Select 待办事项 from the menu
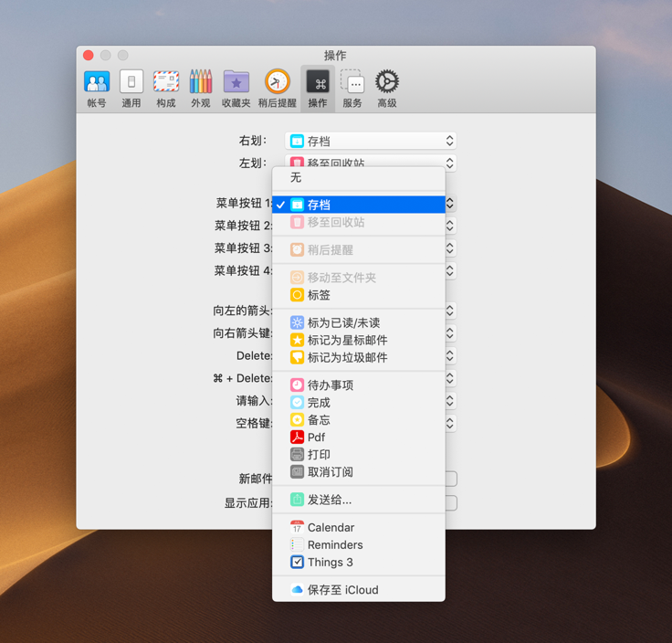Screen dimensions: 672x643 click(x=359, y=385)
